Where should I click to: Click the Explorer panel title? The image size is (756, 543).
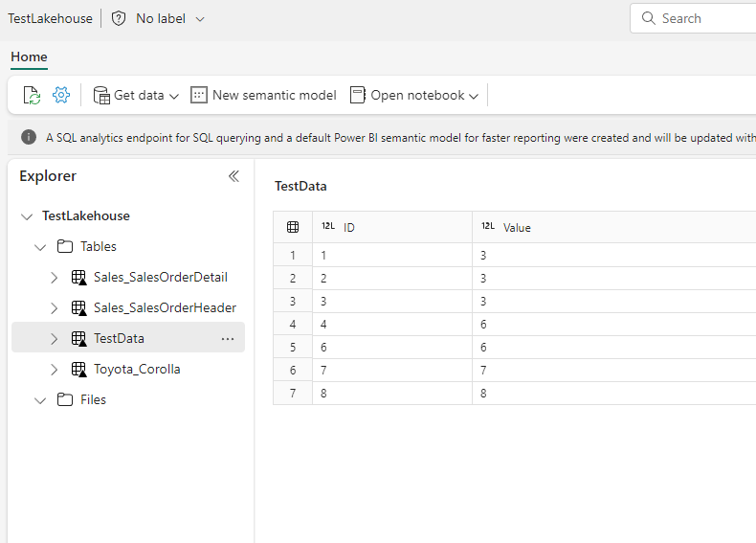pyautogui.click(x=48, y=176)
